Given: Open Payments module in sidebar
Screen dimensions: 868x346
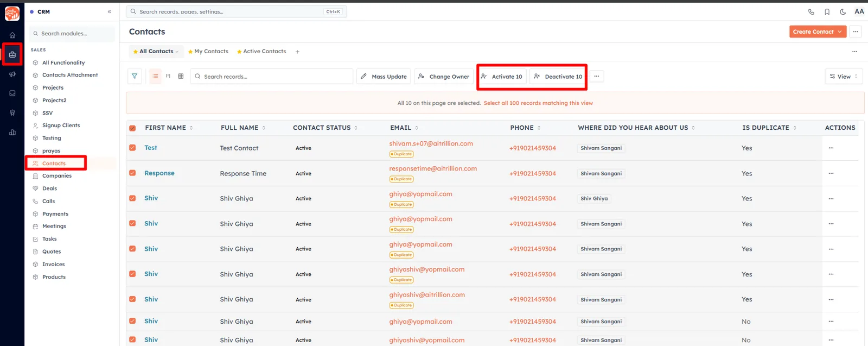Looking at the screenshot, I should coord(55,214).
